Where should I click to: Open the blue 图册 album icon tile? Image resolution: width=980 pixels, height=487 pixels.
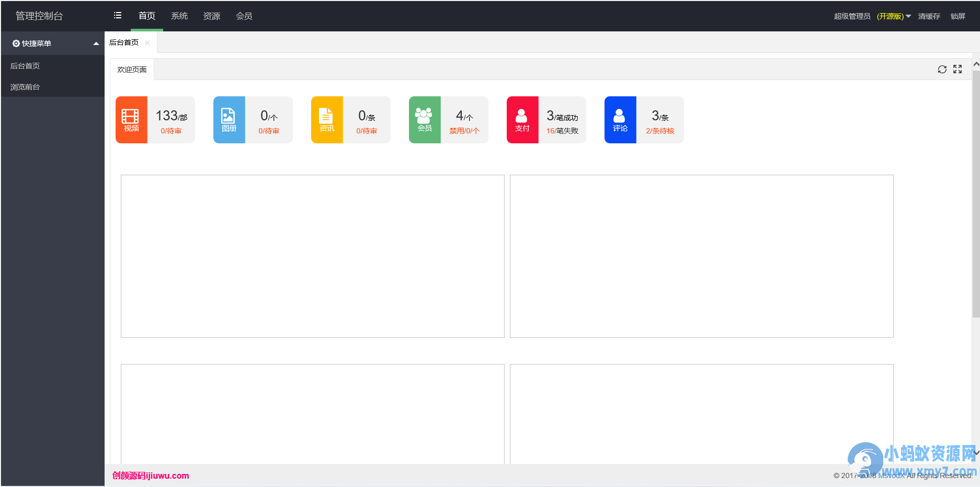[x=229, y=120]
